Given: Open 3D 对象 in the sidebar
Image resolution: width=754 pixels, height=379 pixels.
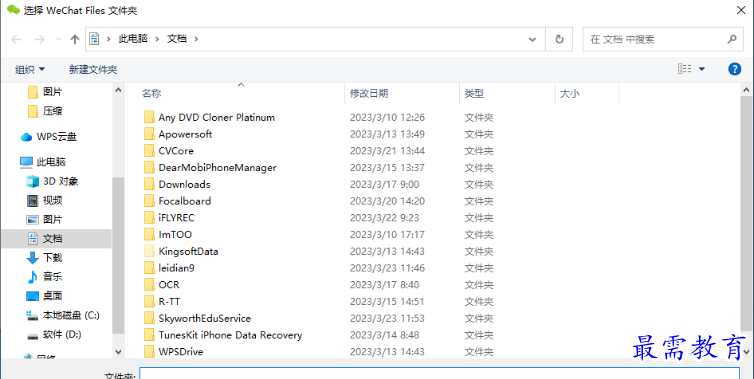Looking at the screenshot, I should tap(52, 181).
